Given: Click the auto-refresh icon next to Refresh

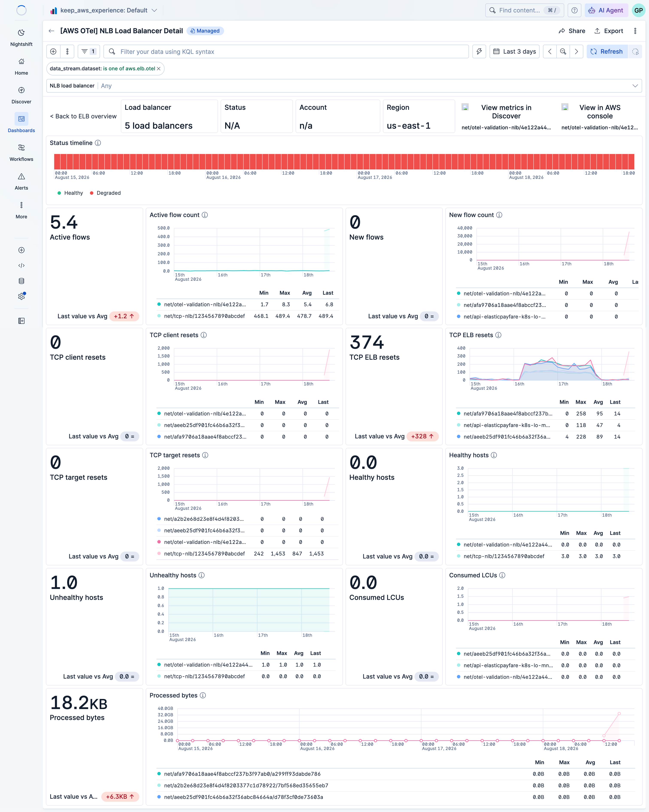Looking at the screenshot, I should coord(635,52).
